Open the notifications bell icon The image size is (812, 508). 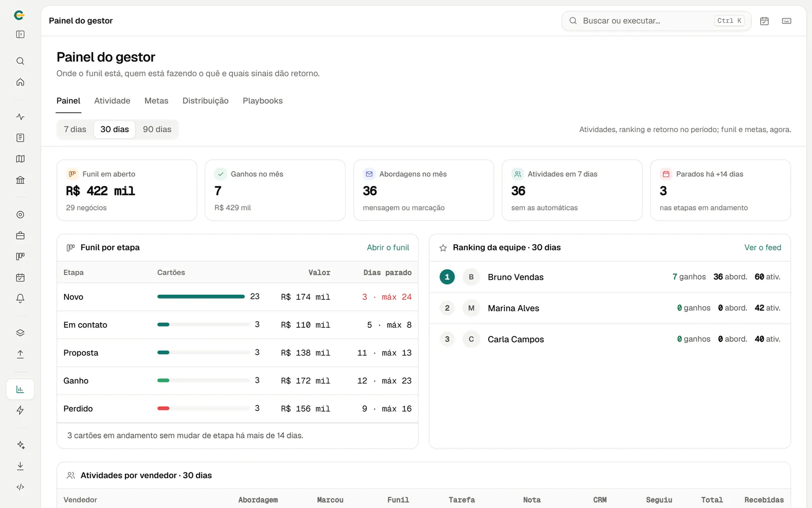pos(20,299)
